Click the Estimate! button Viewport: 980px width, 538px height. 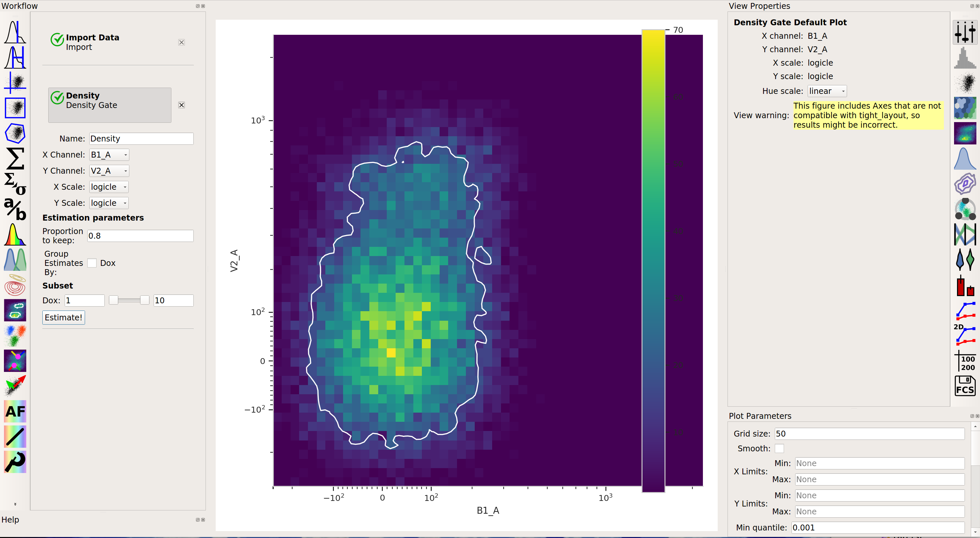(64, 317)
